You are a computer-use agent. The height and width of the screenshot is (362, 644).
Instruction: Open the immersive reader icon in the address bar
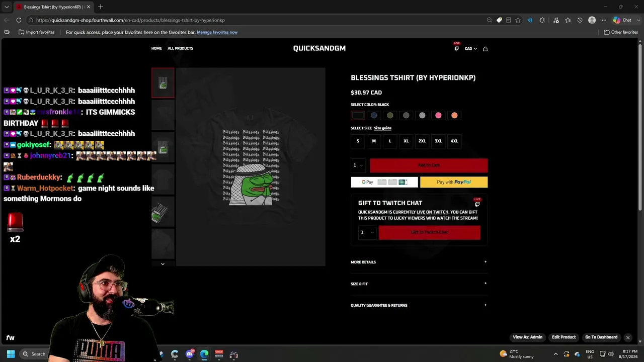pyautogui.click(x=508, y=20)
